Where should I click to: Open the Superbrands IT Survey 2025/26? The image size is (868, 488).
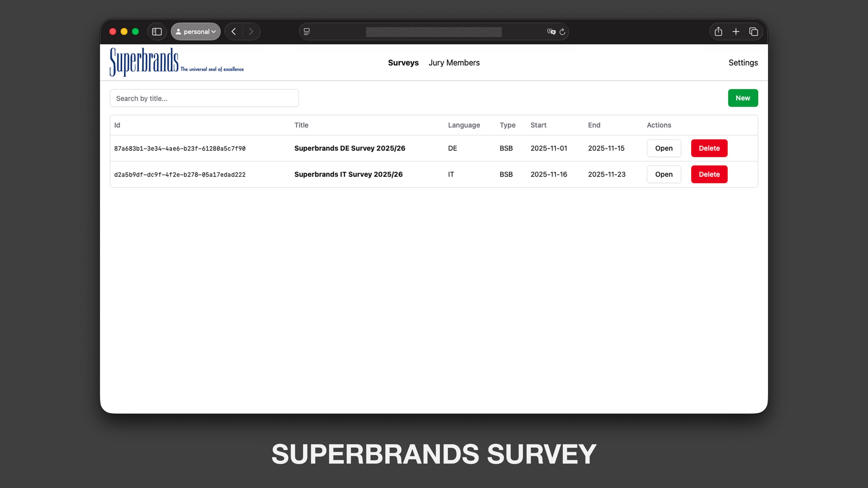tap(664, 174)
